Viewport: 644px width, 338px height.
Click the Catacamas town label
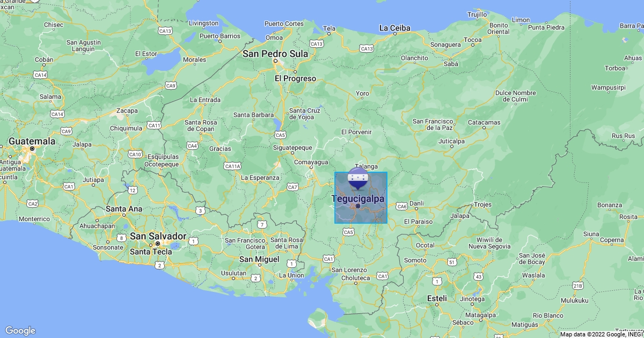click(484, 122)
